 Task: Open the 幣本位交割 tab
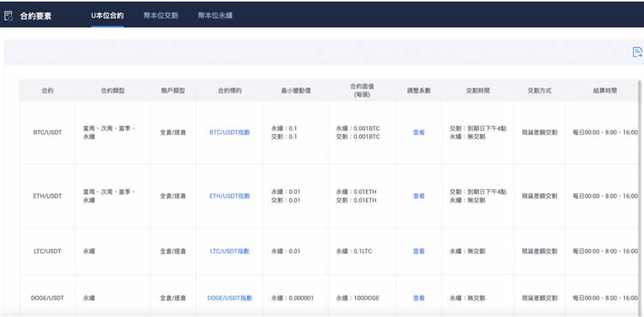[x=161, y=15]
